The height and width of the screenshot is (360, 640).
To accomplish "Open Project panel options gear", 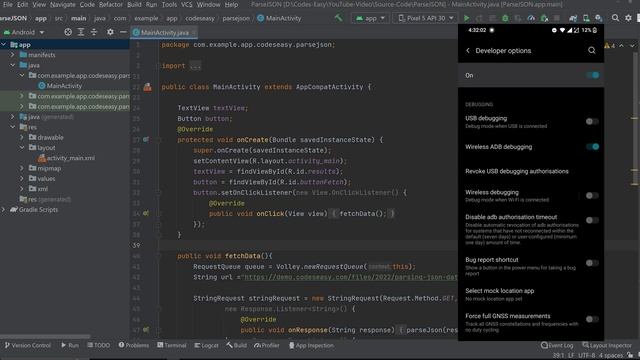I will (x=110, y=32).
